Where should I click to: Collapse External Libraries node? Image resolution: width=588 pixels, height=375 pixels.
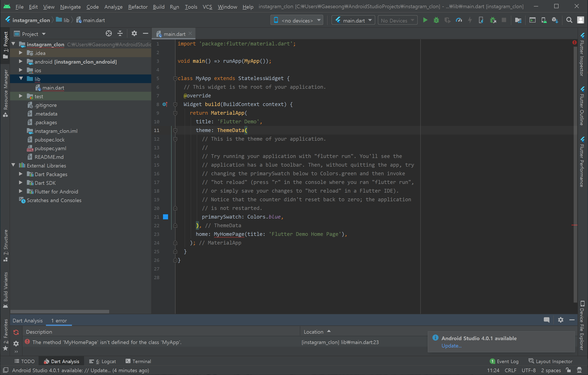(13, 165)
